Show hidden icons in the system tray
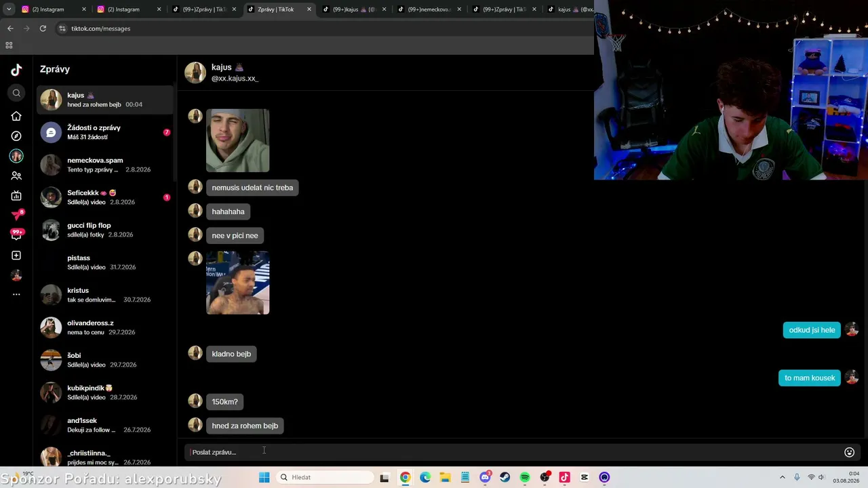868x488 pixels. point(782,477)
